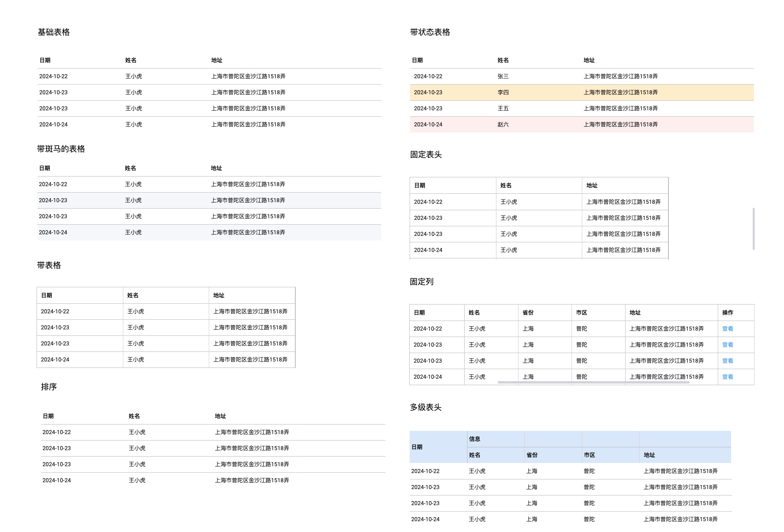This screenshot has width=784, height=532.
Task: Click 省份 header in 固定列 table
Action: pos(528,313)
